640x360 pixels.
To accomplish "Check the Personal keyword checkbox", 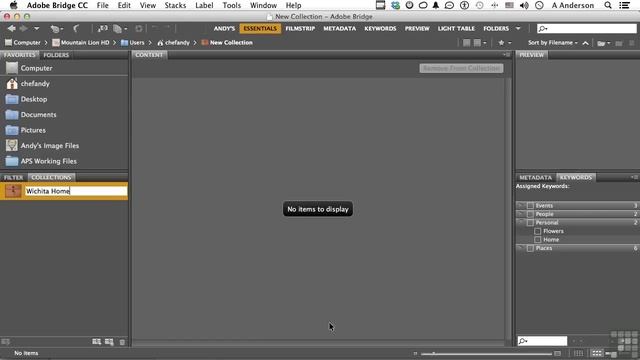I will pos(530,223).
